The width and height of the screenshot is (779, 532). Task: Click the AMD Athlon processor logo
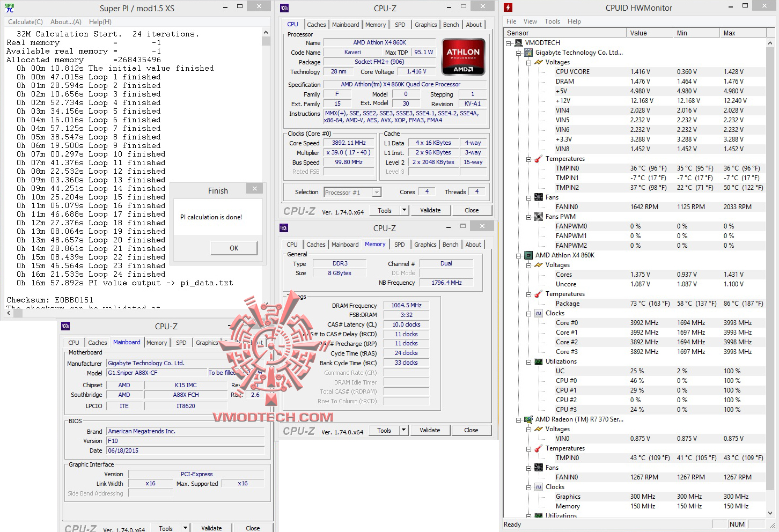(x=463, y=57)
